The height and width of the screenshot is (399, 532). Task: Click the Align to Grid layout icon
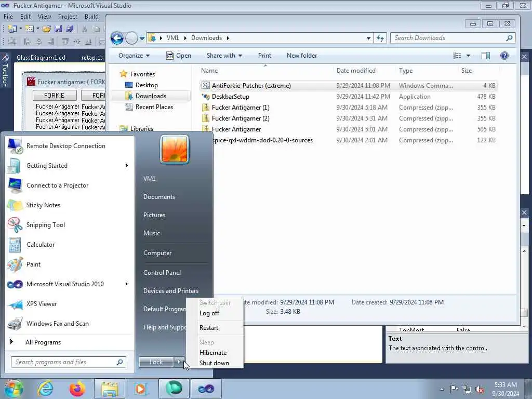tap(12, 42)
